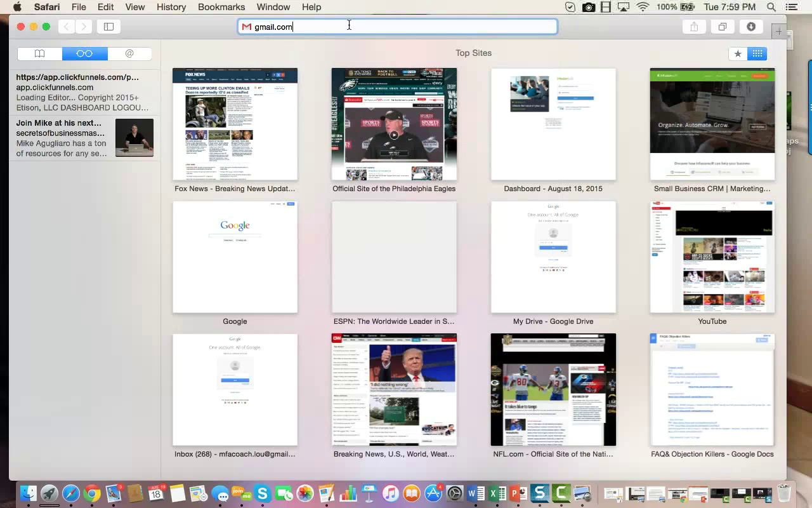Open the History menu
812x508 pixels.
[171, 7]
